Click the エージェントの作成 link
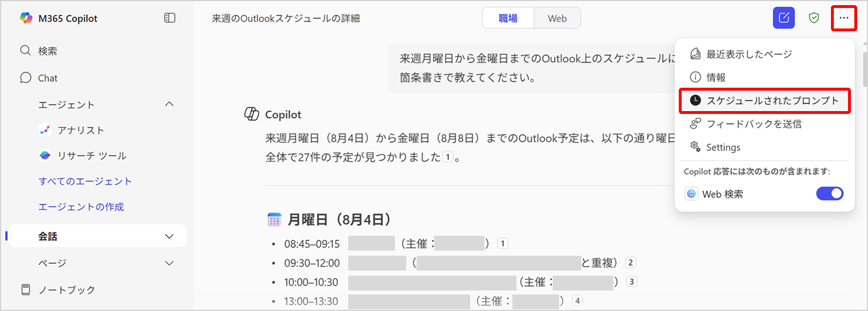The height and width of the screenshot is (311, 868). tap(81, 207)
